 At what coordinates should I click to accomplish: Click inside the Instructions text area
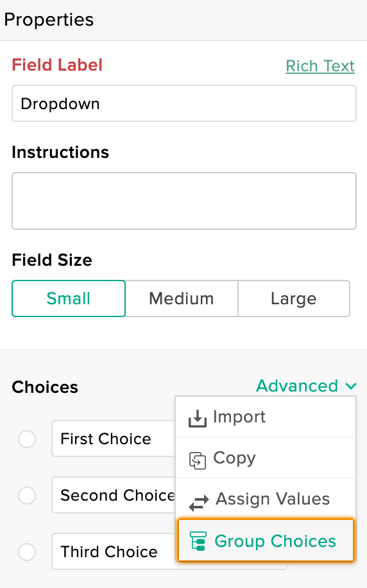(x=184, y=201)
